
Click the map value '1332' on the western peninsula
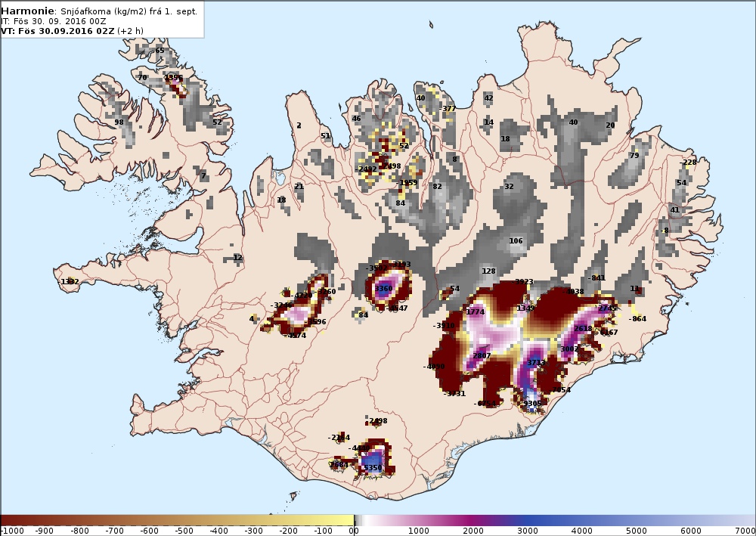(x=70, y=281)
